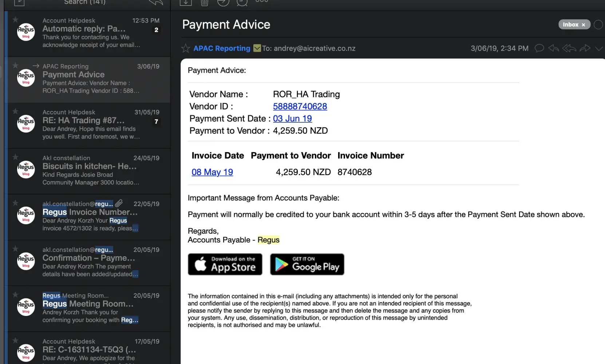The height and width of the screenshot is (364, 605).
Task: Click the paperclip attachment icon in list
Action: [x=119, y=203]
